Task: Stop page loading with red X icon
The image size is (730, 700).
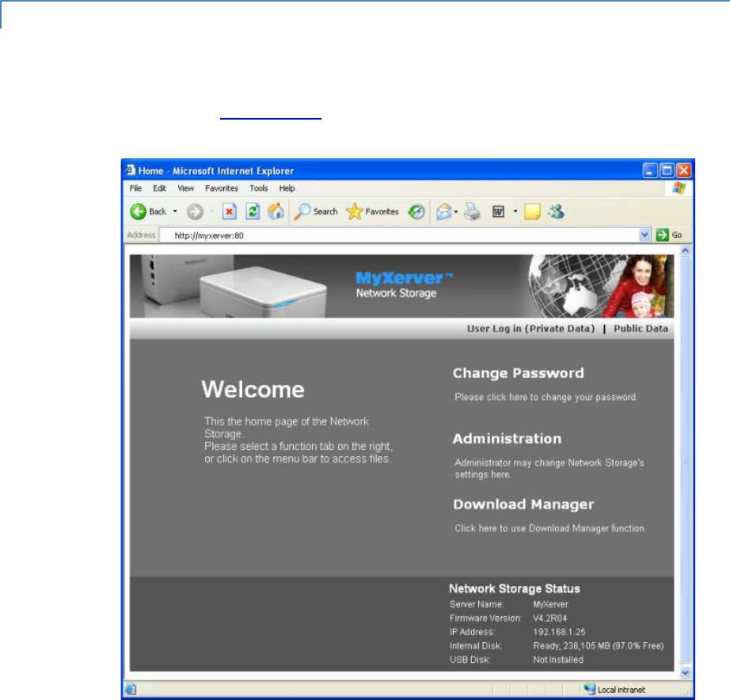Action: point(229,212)
